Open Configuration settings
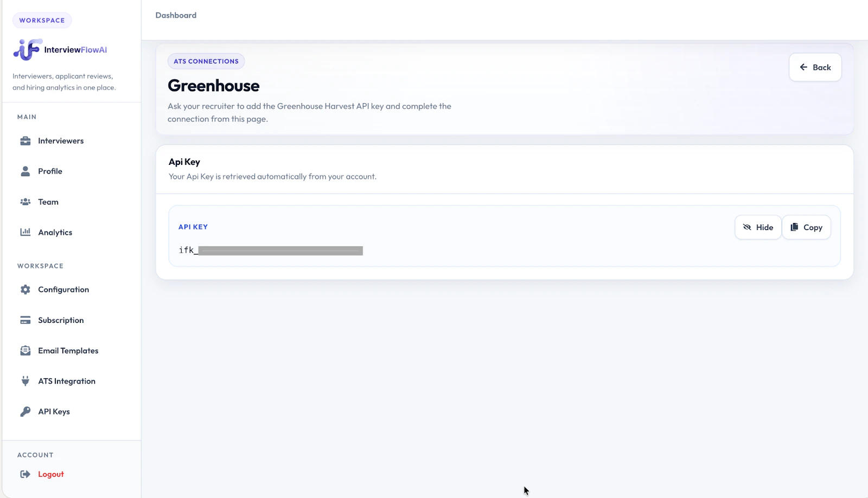 coord(63,290)
